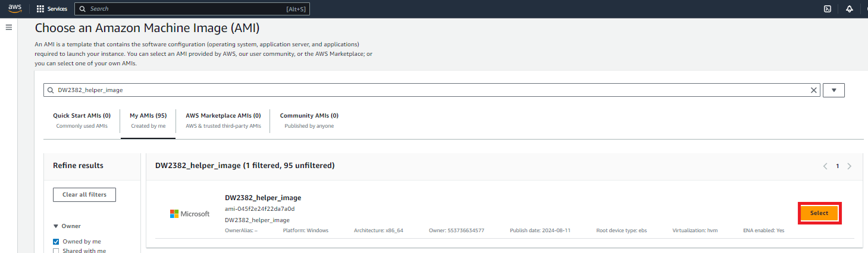
Task: Click the AWS top search bar
Action: tap(192, 9)
